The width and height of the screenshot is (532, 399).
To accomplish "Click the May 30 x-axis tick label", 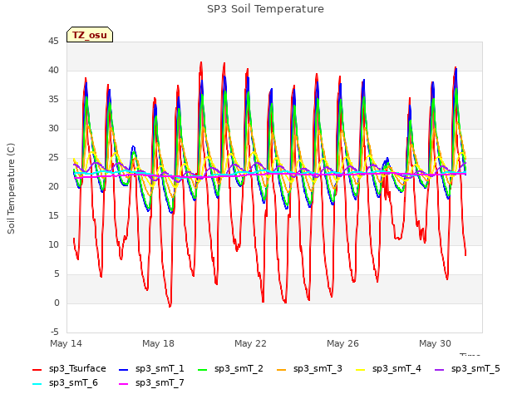I will point(435,343).
